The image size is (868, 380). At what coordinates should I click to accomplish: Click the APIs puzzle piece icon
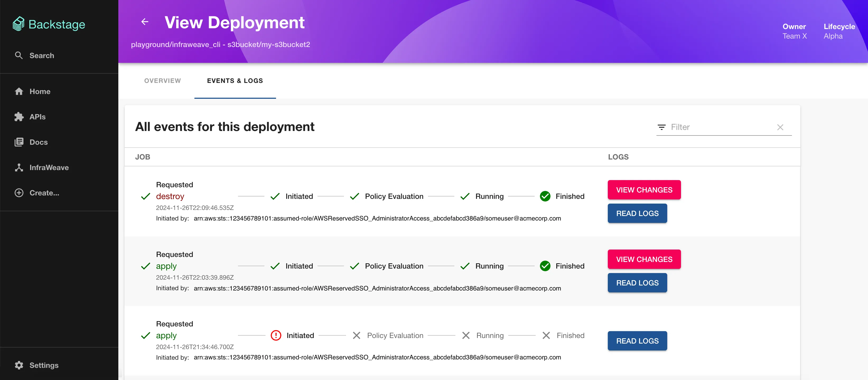(x=19, y=117)
